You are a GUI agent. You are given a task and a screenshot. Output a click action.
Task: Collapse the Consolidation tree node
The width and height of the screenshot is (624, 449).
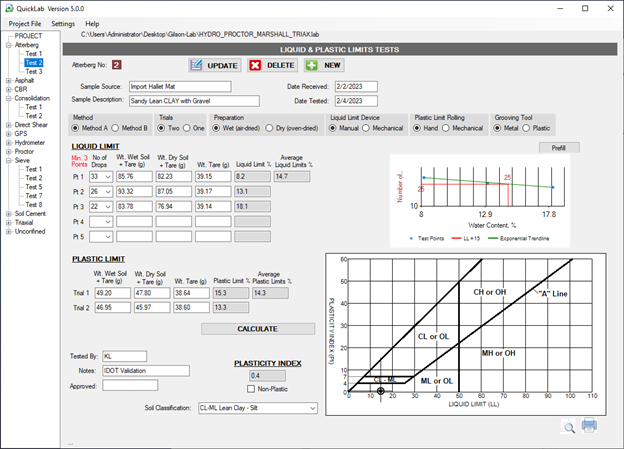tap(9, 98)
